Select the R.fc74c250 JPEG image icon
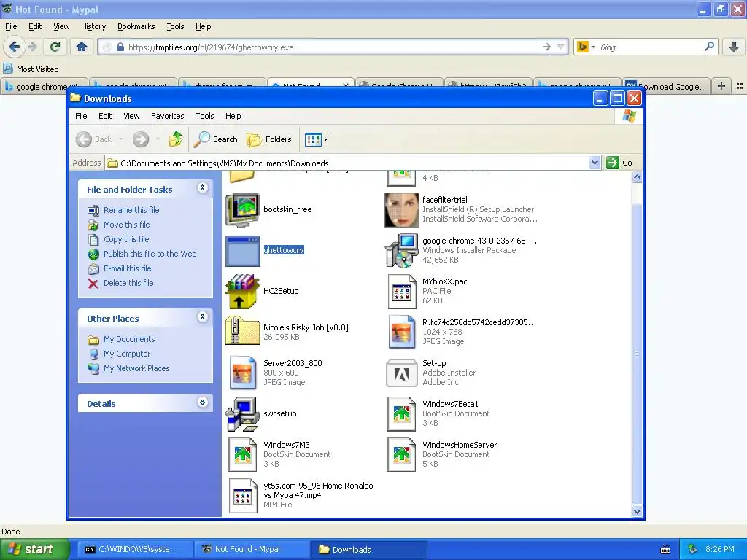Screen dimensions: 747x560 click(x=402, y=332)
